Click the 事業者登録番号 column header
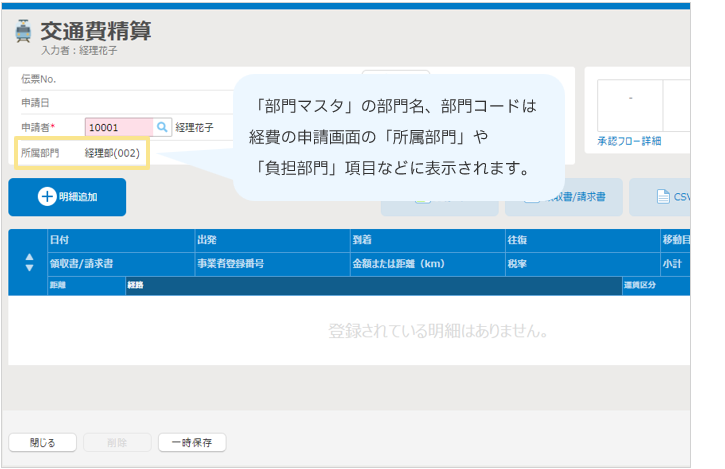 (231, 264)
